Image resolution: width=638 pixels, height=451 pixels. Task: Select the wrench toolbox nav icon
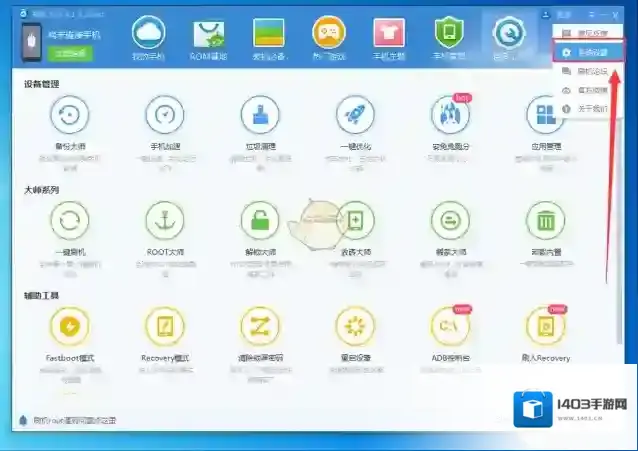[x=509, y=33]
